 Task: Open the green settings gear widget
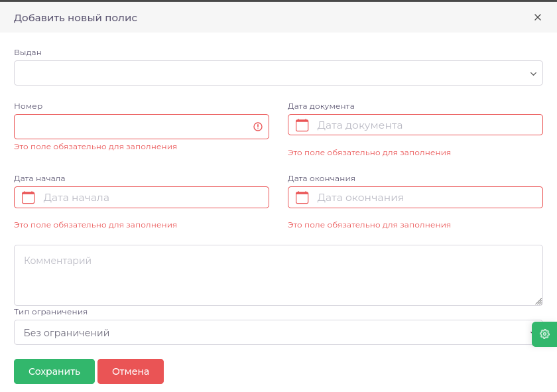pos(544,334)
